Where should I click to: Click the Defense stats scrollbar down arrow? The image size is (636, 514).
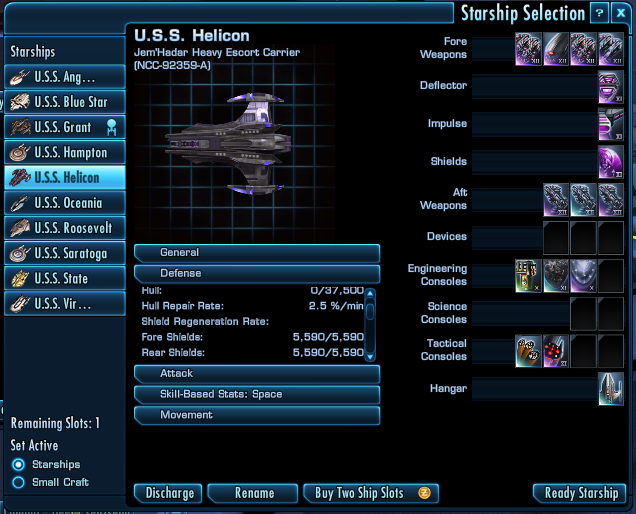(x=370, y=357)
